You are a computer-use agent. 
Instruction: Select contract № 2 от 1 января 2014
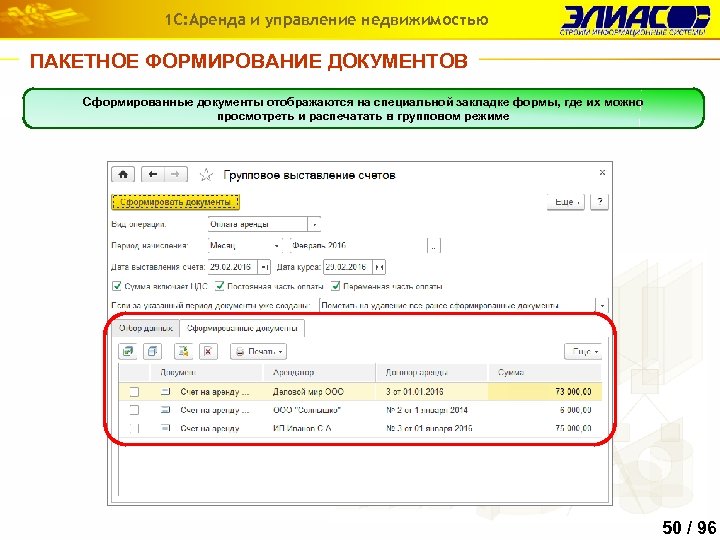coord(431,410)
